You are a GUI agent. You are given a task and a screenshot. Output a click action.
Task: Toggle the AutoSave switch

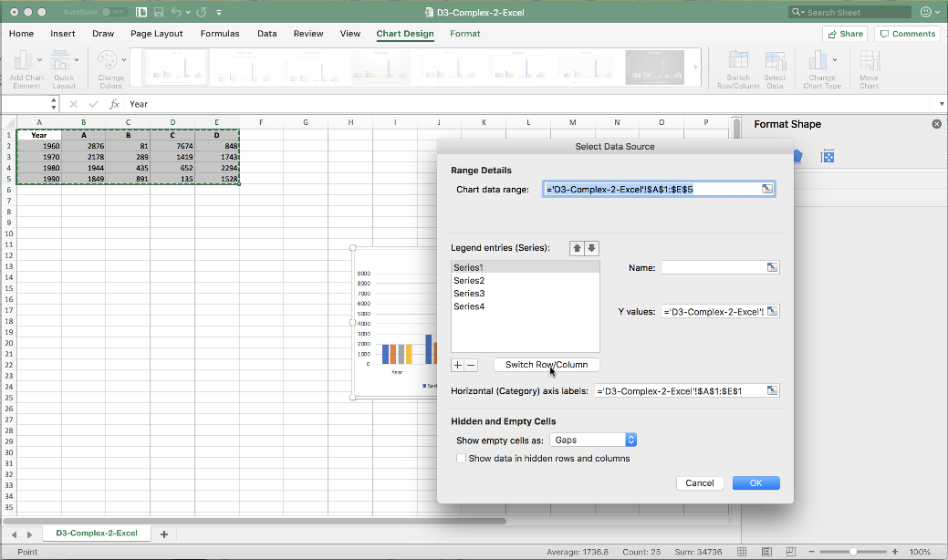113,12
